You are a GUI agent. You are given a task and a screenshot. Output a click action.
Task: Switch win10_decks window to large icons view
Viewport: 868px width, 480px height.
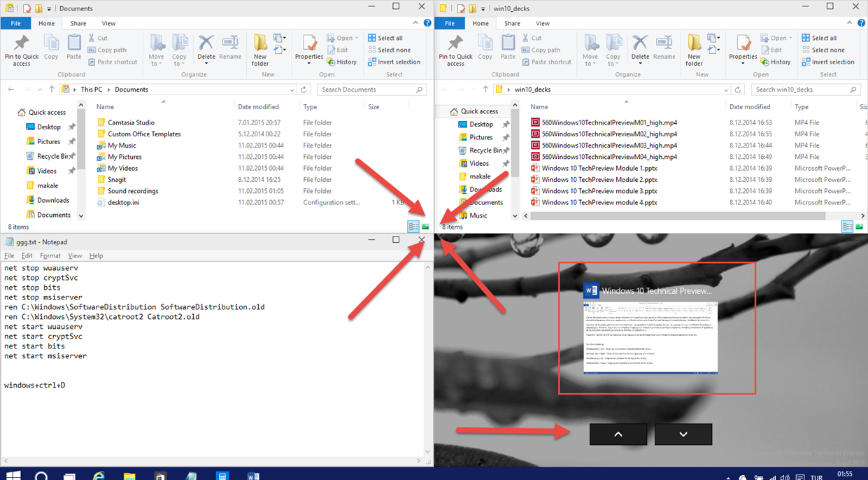(x=860, y=227)
